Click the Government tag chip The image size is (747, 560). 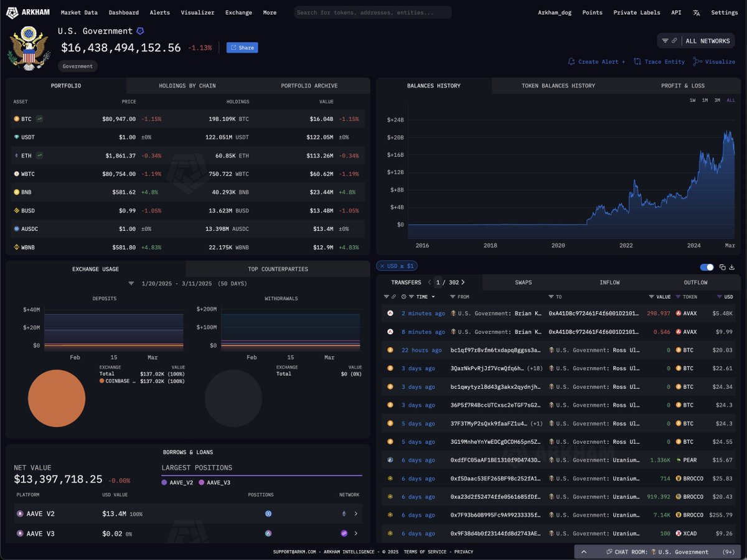pos(78,66)
